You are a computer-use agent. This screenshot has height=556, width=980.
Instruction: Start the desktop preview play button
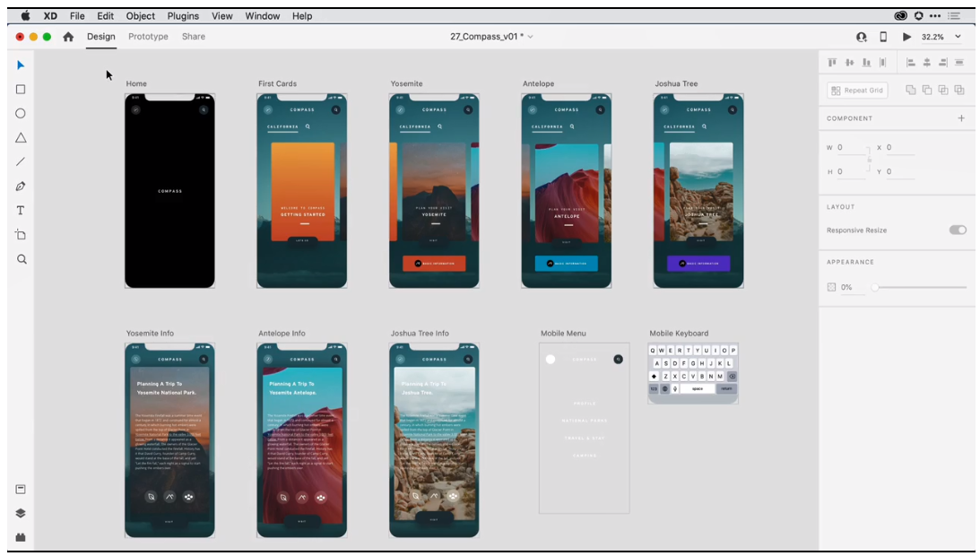pyautogui.click(x=906, y=37)
